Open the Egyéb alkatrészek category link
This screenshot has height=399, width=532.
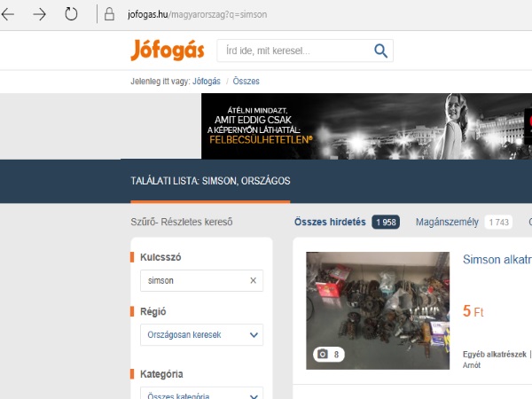coord(495,354)
